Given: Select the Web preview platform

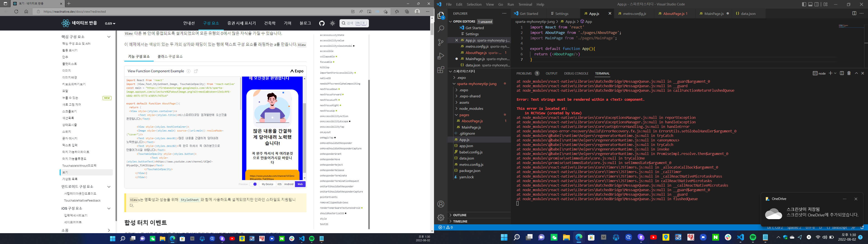Looking at the screenshot, I should pos(300,184).
